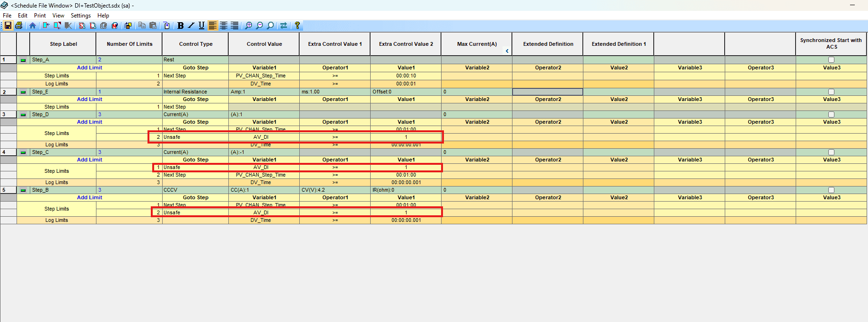Image resolution: width=868 pixels, height=322 pixels.
Task: Click the Control Type column header
Action: click(196, 44)
